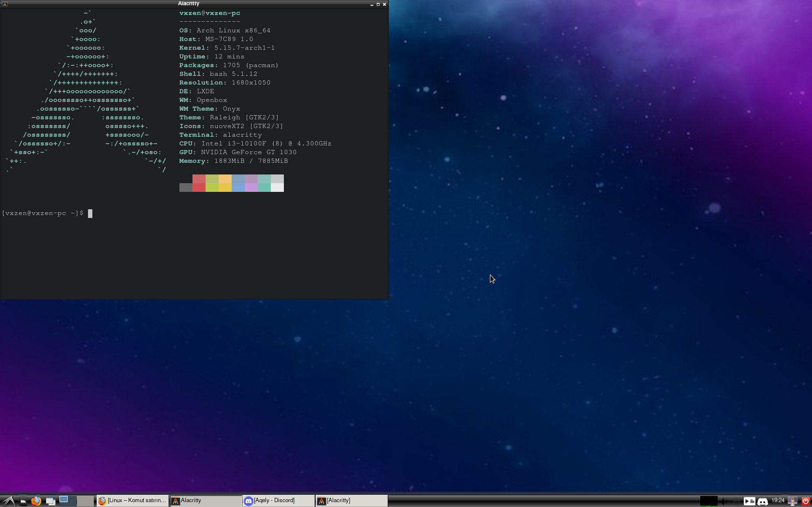Click the 19:24 clock in the panel
This screenshot has height=507, width=812.
pos(778,501)
